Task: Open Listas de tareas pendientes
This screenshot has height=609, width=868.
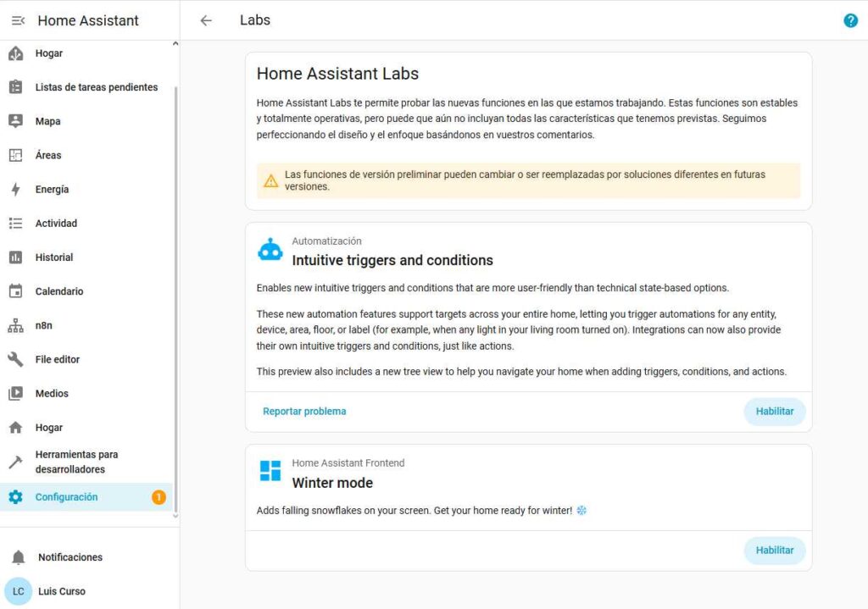Action: (96, 87)
